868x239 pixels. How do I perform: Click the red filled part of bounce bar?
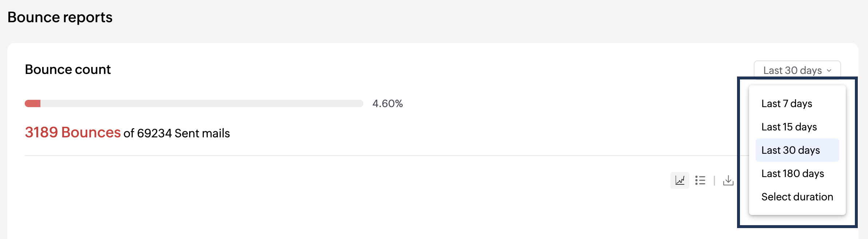32,103
